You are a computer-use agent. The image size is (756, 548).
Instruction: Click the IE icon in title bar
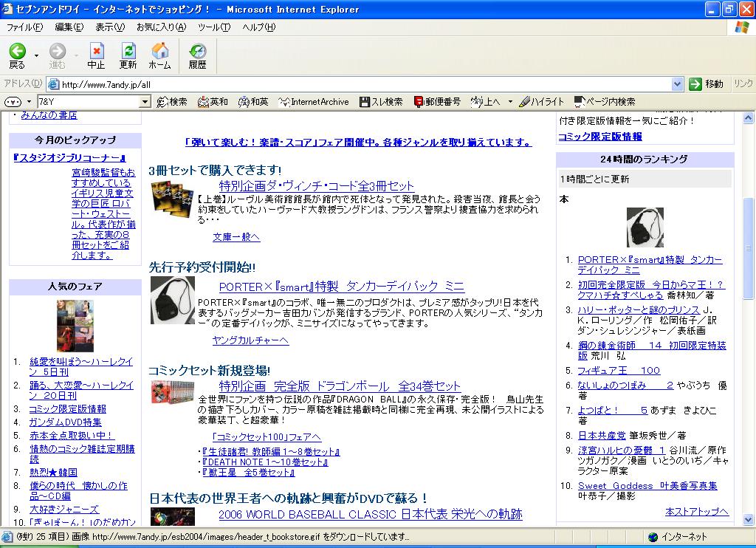(7, 9)
